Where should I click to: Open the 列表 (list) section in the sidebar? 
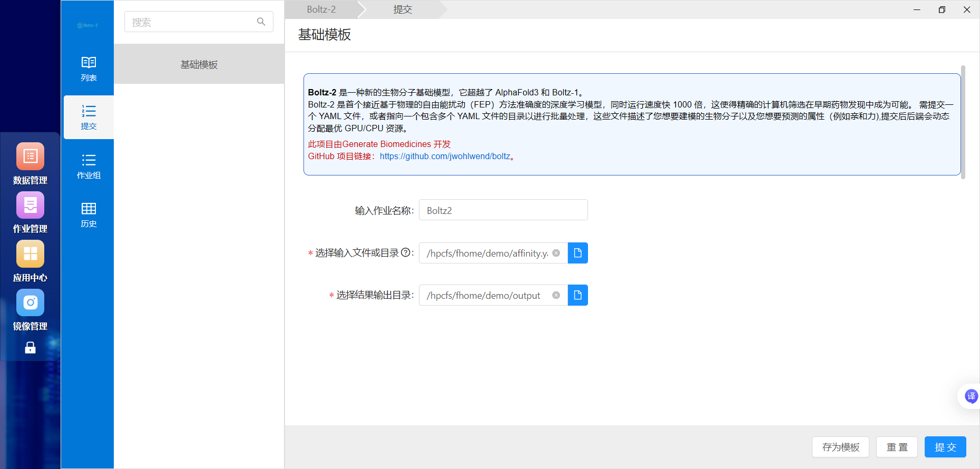[x=89, y=69]
